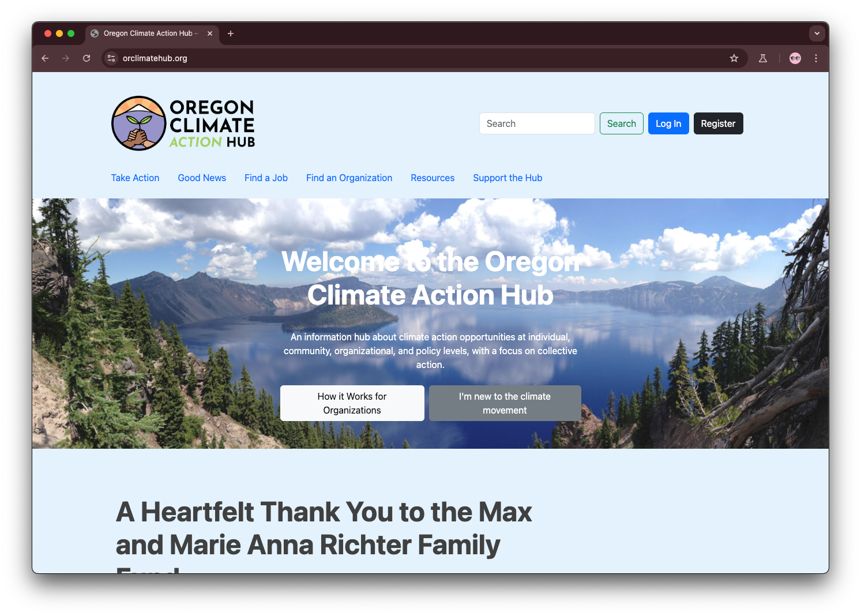
Task: Click the blue Log In button
Action: pos(668,123)
